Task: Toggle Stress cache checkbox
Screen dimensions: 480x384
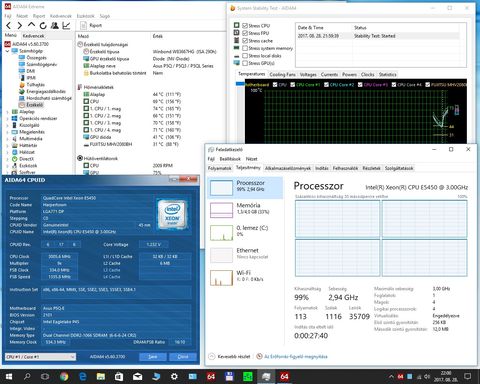Action: tap(245, 41)
